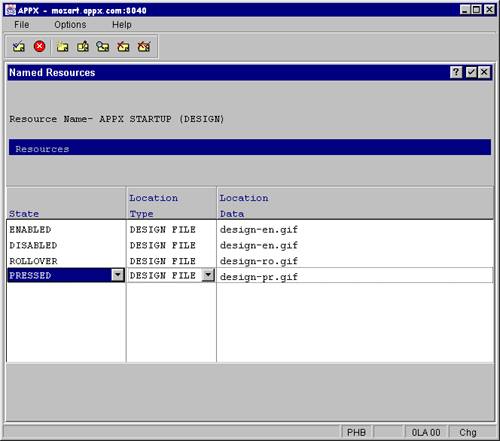Viewport: 500px width, 441px height.
Task: Click the red cancel X toolbar icon
Action: pos(39,46)
